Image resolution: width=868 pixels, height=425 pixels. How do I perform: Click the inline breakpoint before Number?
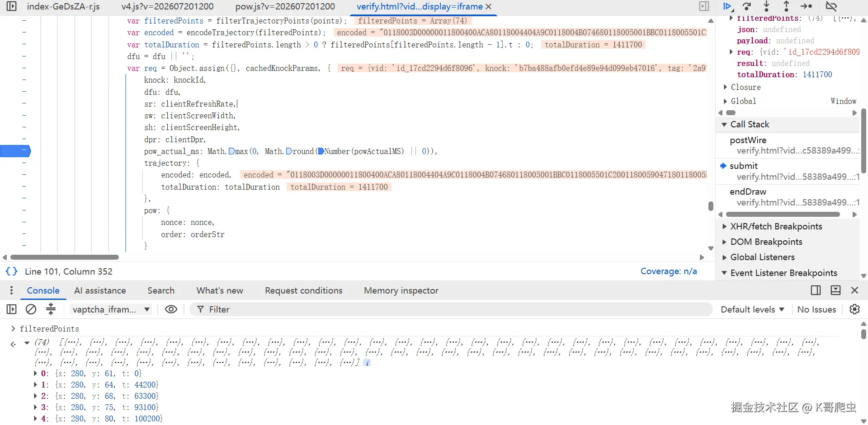[321, 151]
